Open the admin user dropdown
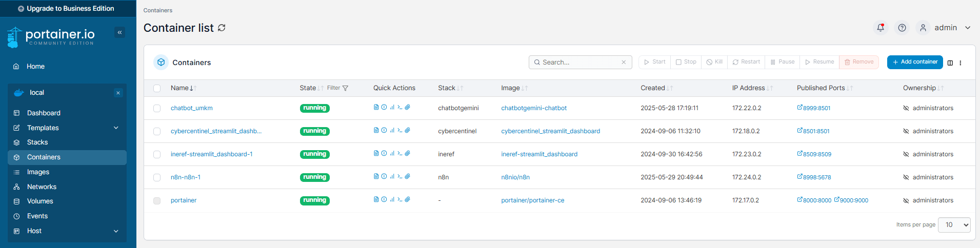This screenshot has width=980, height=248. 946,28
